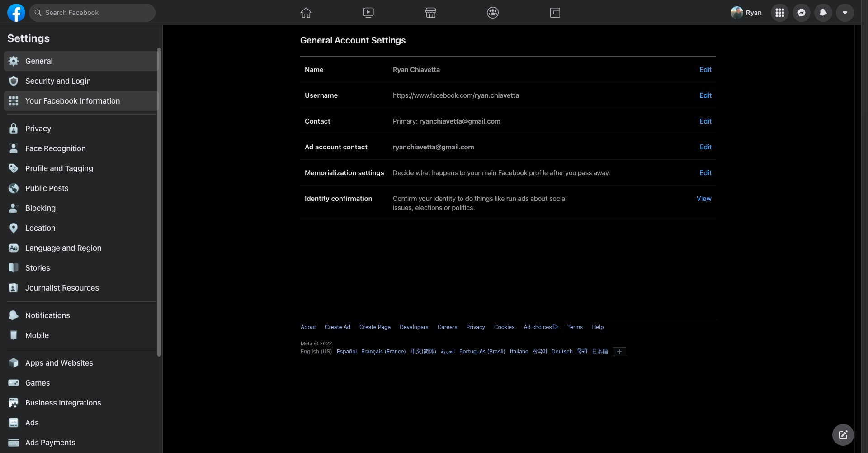
Task: Click the About footer link
Action: [308, 327]
